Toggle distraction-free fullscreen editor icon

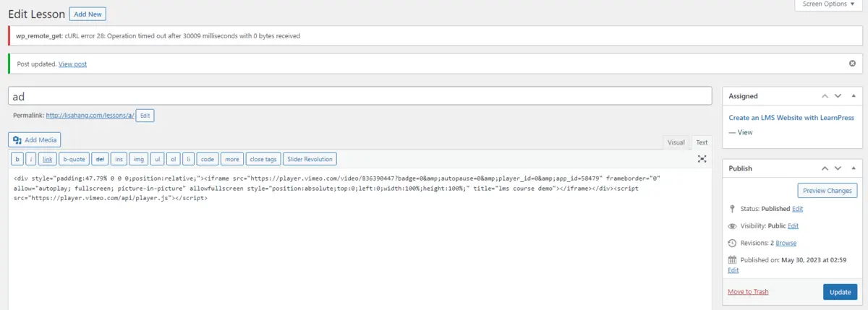pyautogui.click(x=702, y=159)
